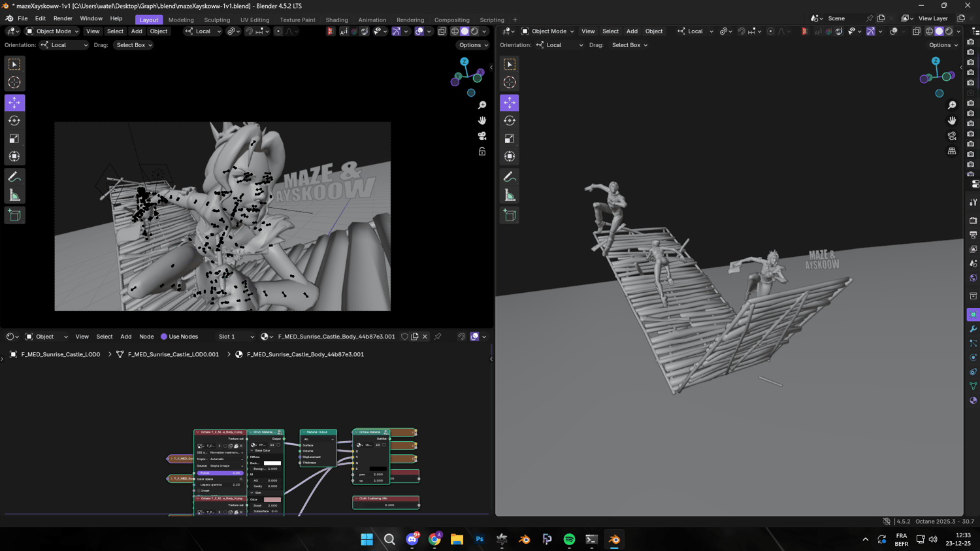
Task: Select the Move tool in left viewport
Action: (14, 103)
